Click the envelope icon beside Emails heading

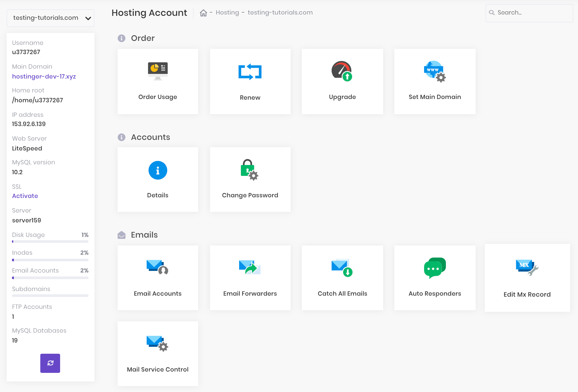click(122, 235)
